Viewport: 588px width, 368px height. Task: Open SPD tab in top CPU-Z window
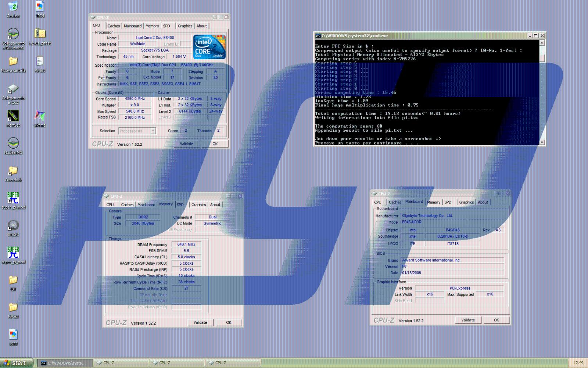coord(166,26)
